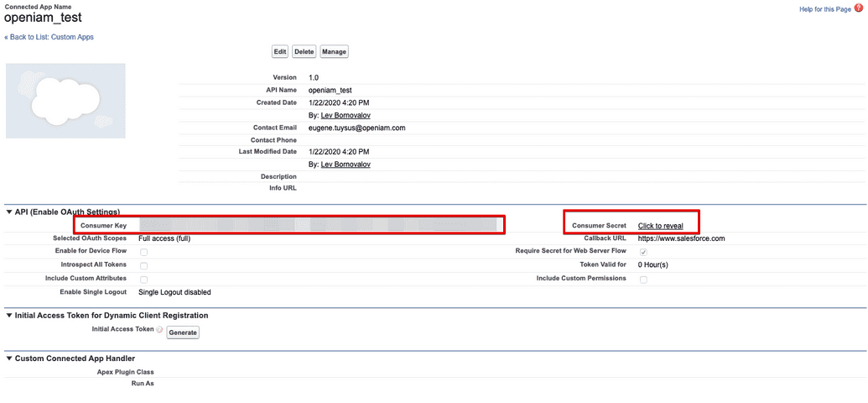This screenshot has width=868, height=403.
Task: Check the Include Custom Permissions box
Action: (643, 279)
